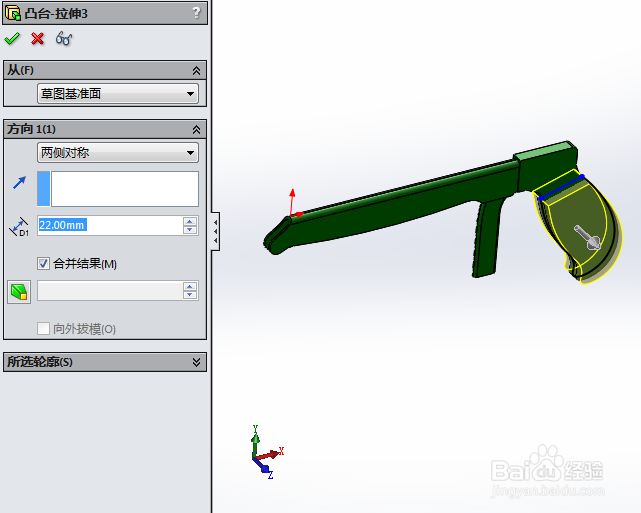Click the 凸台-拉伸3 feature icon
The height and width of the screenshot is (513, 641).
click(x=13, y=13)
